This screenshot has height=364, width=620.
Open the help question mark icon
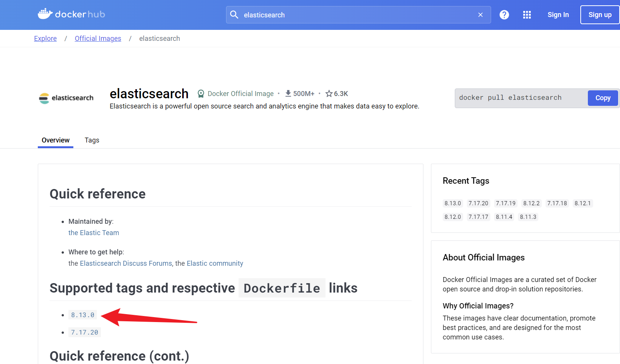coord(504,15)
